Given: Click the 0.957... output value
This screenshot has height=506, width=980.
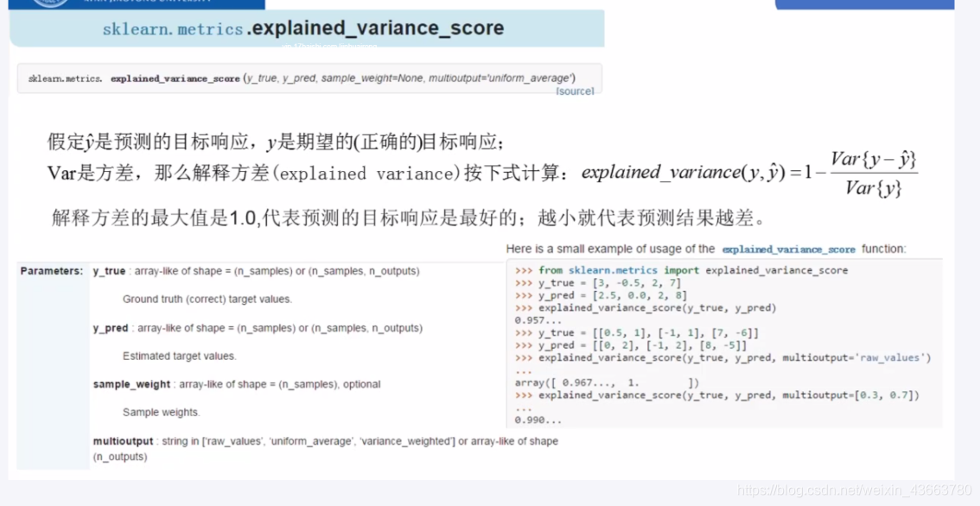Looking at the screenshot, I should coord(538,320).
